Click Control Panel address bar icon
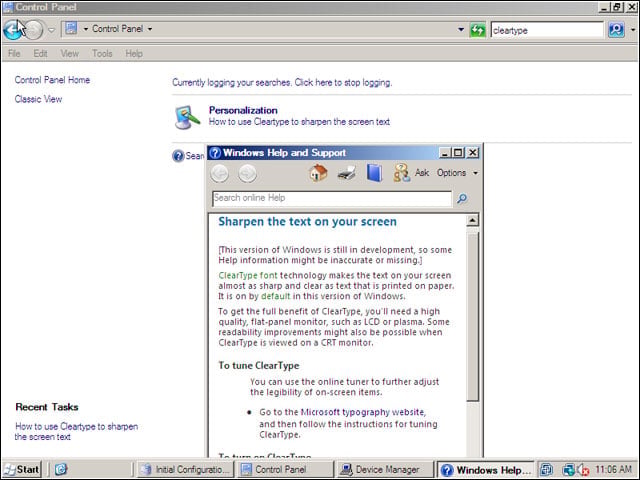 71,28
